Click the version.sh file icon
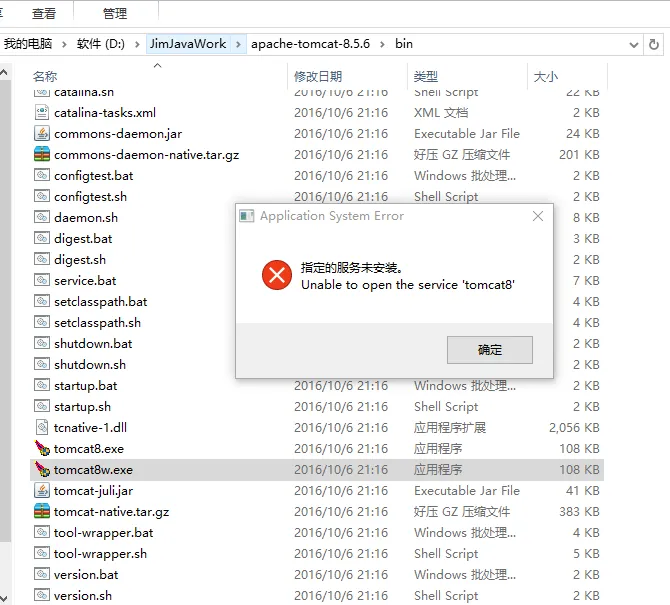This screenshot has width=670, height=605. pos(41,595)
